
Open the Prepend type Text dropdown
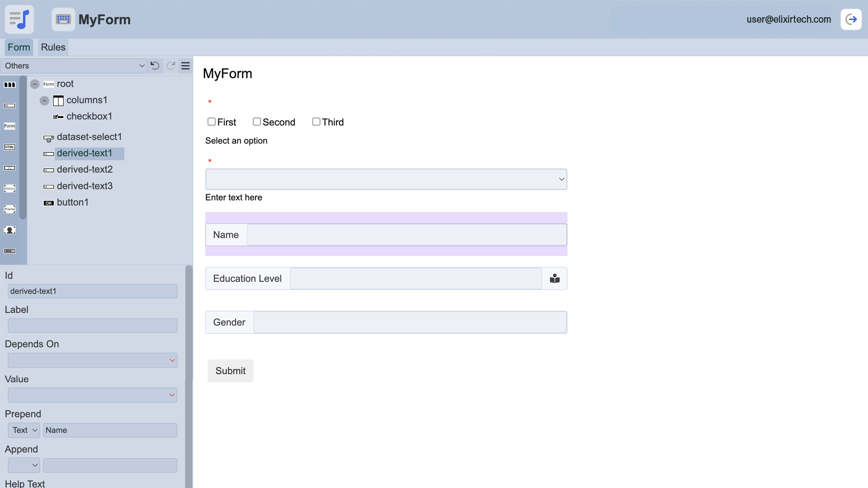24,430
